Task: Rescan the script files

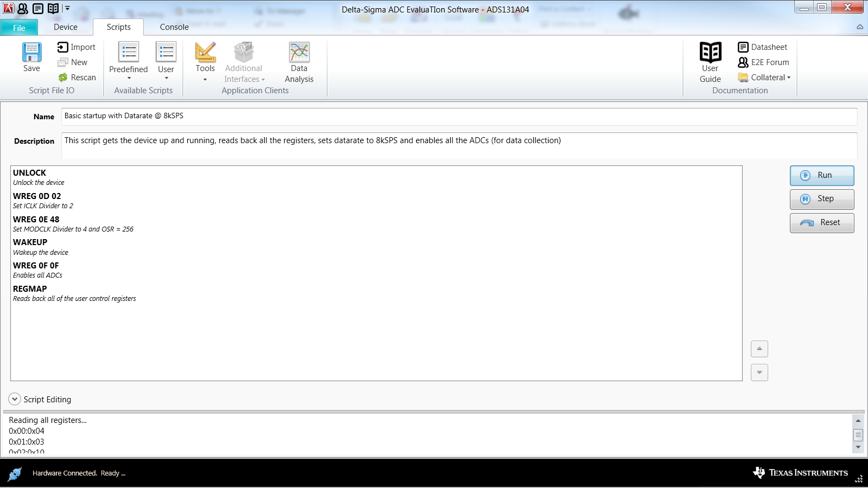Action: [77, 78]
